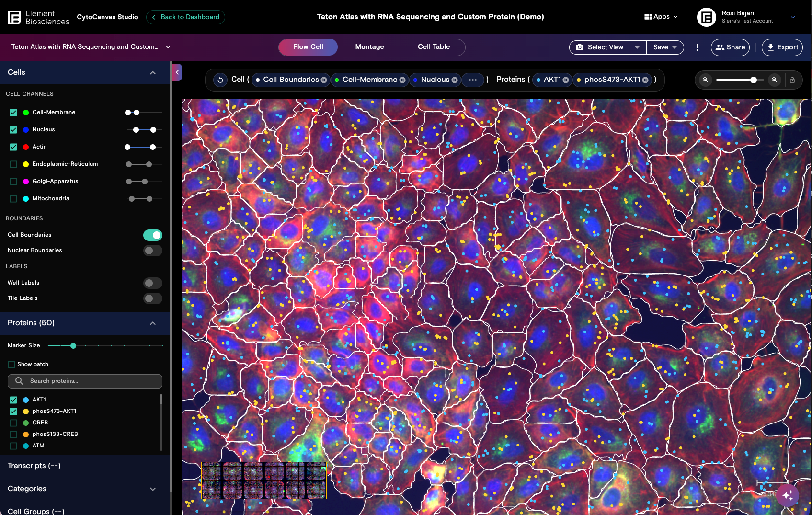Screen dimensions: 812x515
Task: Turn on the Well Labels toggle
Action: click(x=153, y=283)
